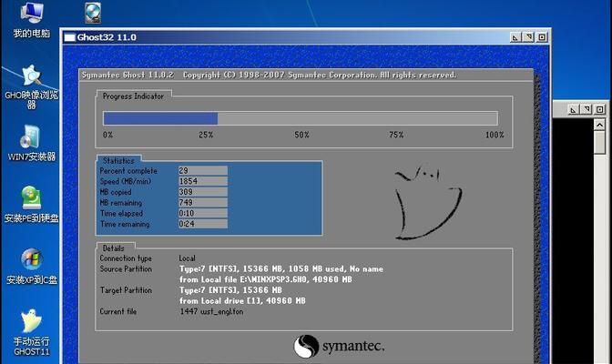
Task: Close the black background window
Action: pyautogui.click(x=599, y=109)
